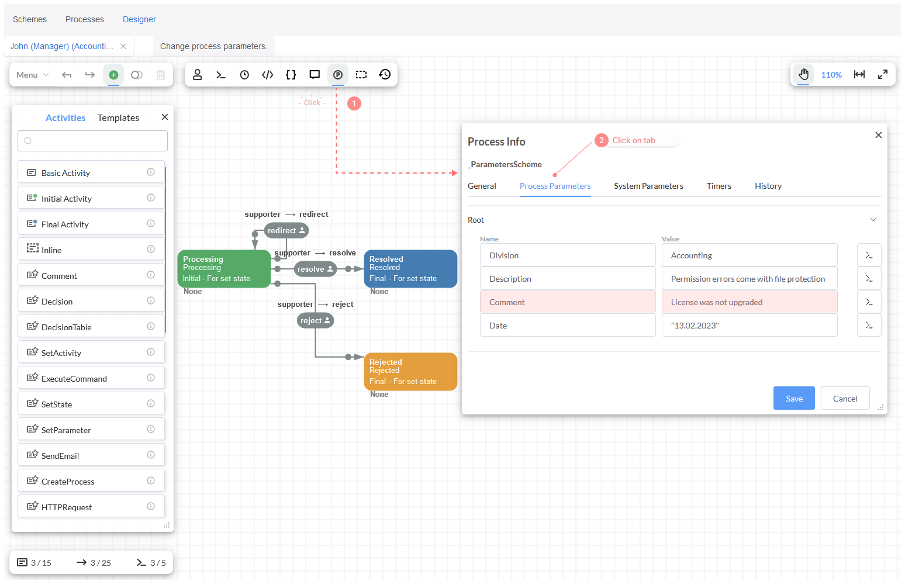This screenshot has height=588, width=905.
Task: Select the Rejected activity node
Action: click(410, 372)
